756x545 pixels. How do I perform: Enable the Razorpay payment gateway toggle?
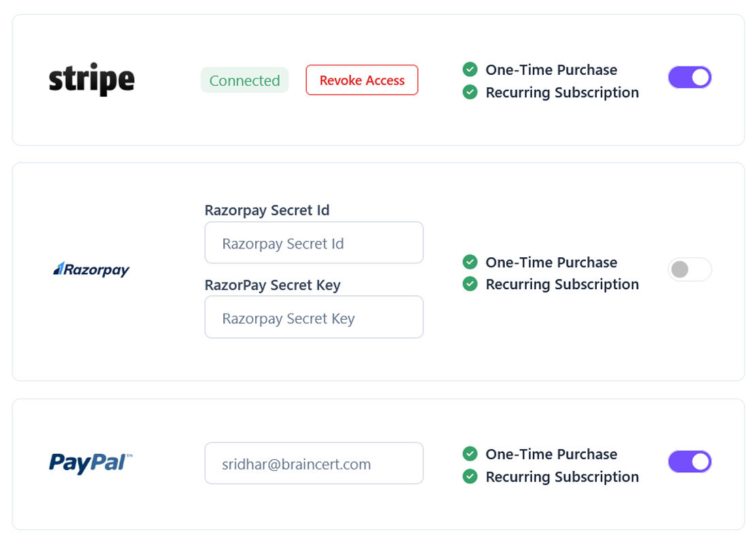tap(689, 270)
